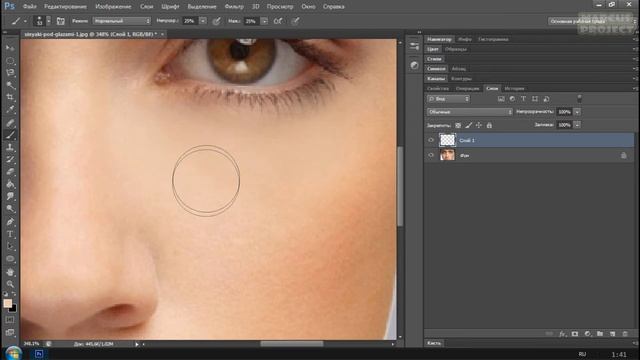Click the layer styles fx button
This screenshot has width=640, height=360.
(x=562, y=334)
